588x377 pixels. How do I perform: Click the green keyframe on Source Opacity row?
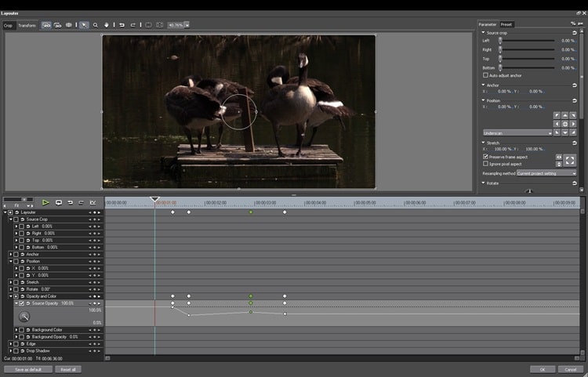coord(251,303)
